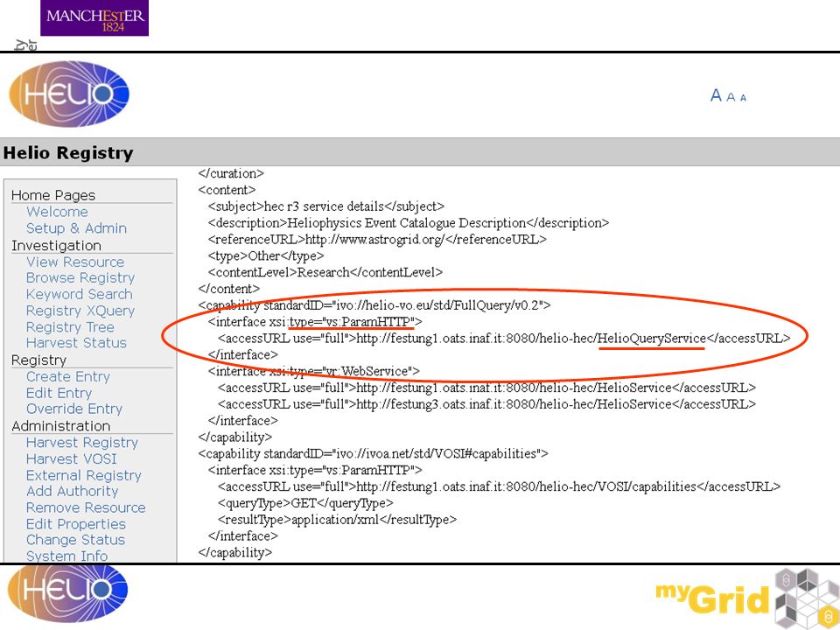Click the FullQuery/v0.2 capability line
The image size is (840, 630).
(x=374, y=305)
